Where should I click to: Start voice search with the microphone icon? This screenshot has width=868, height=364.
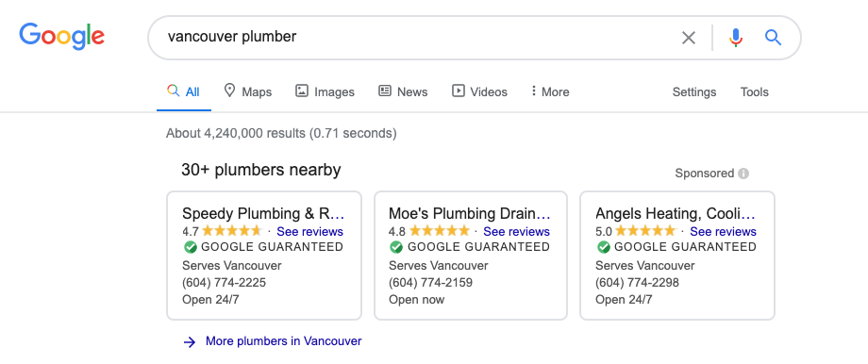click(736, 38)
